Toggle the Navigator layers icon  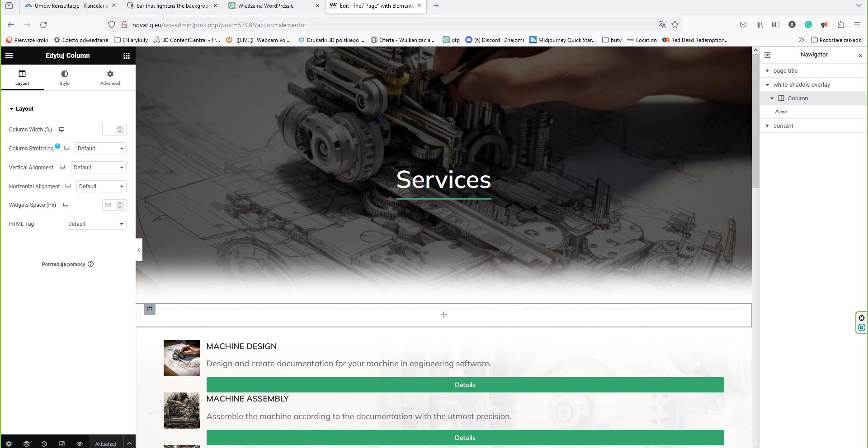[x=27, y=443]
